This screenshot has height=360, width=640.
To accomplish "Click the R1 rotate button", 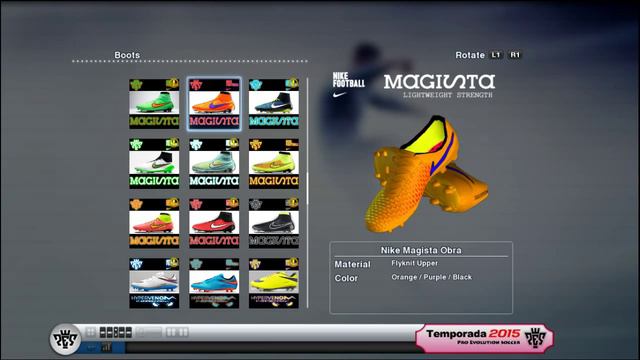I will pos(515,55).
